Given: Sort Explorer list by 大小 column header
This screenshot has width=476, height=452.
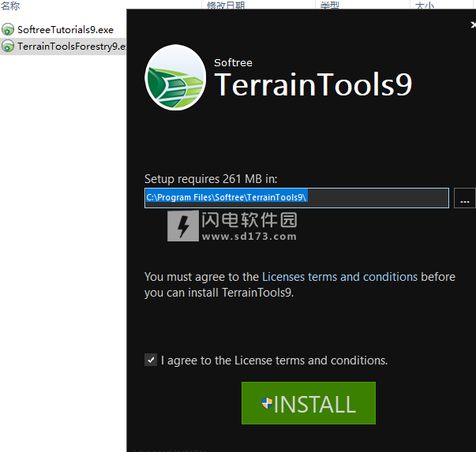Looking at the screenshot, I should [425, 5].
